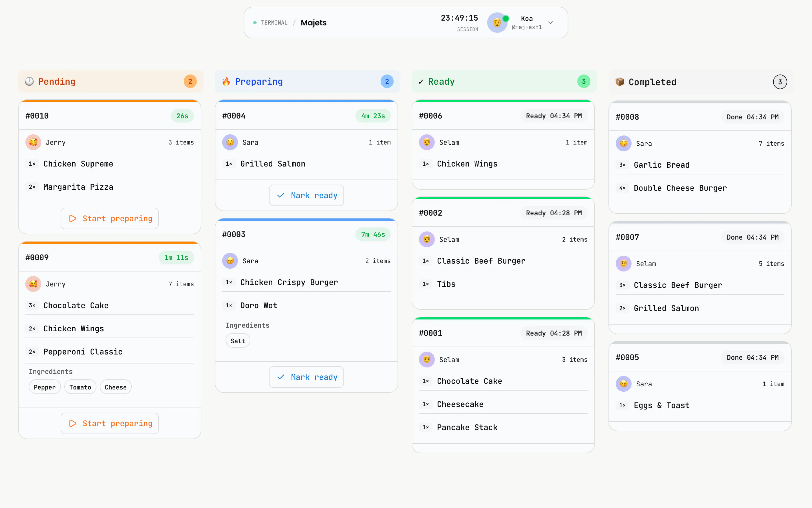
Task: Click Koa's avatar in the top bar
Action: coord(497,23)
